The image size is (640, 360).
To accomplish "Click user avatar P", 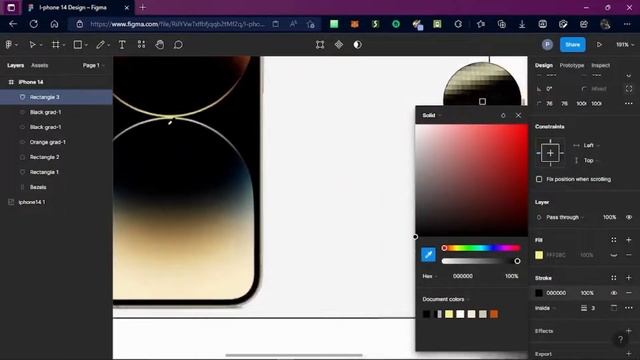I will pyautogui.click(x=547, y=45).
